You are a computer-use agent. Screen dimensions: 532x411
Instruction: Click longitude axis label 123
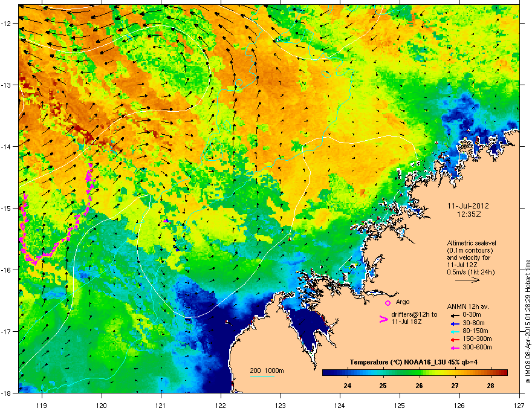coord(281,405)
